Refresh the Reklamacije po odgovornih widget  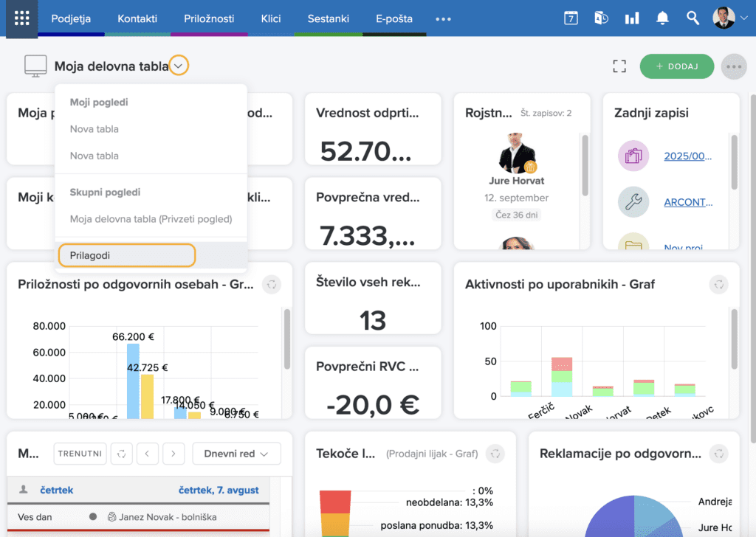pyautogui.click(x=718, y=454)
